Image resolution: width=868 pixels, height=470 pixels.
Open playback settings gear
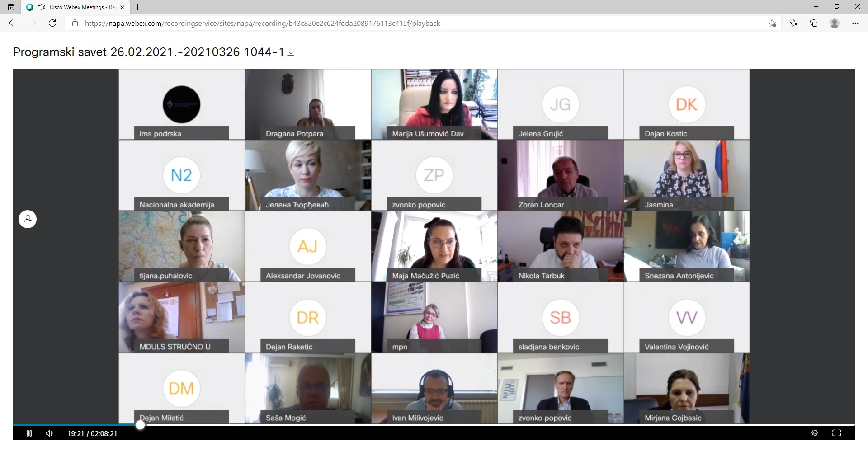click(x=815, y=433)
